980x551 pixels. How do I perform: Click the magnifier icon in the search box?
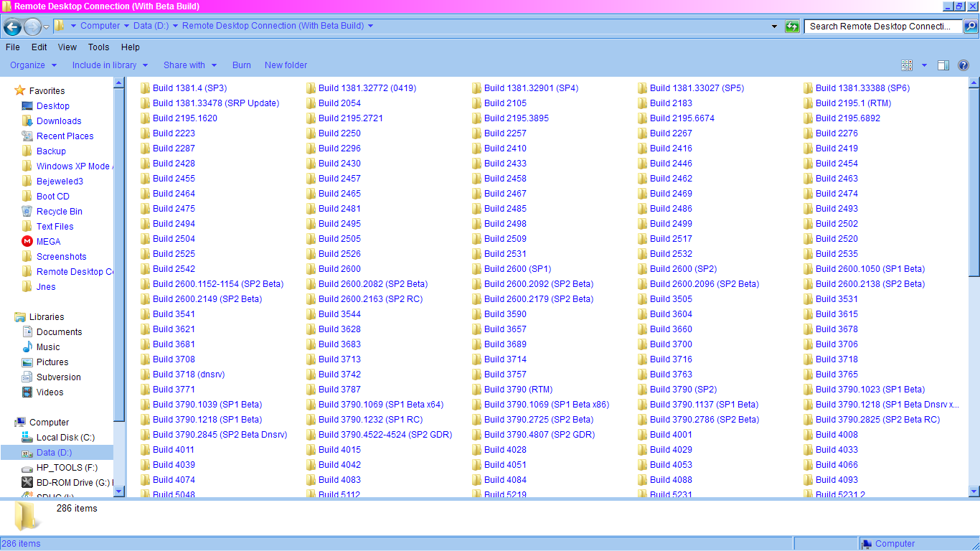(x=970, y=27)
